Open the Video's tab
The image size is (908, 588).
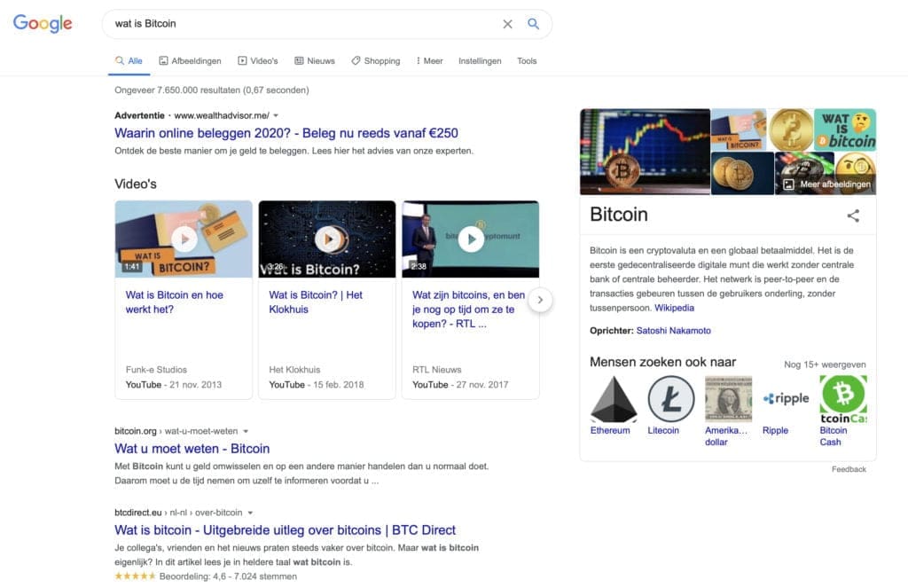pos(258,61)
